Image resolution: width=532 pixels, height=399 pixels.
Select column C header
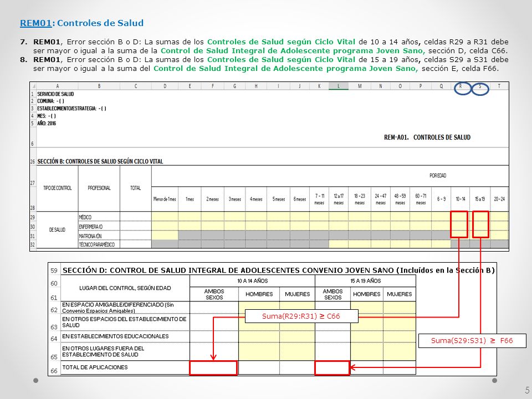point(136,86)
